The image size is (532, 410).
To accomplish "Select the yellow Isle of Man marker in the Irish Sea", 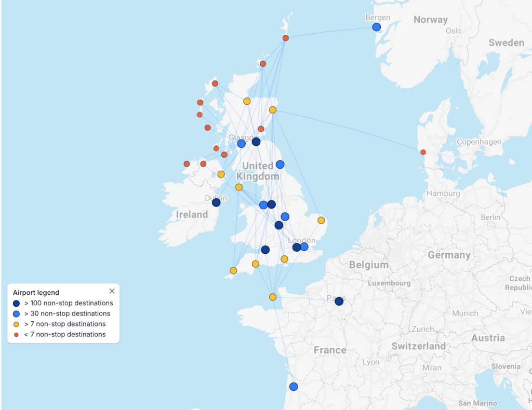I will click(x=239, y=187).
